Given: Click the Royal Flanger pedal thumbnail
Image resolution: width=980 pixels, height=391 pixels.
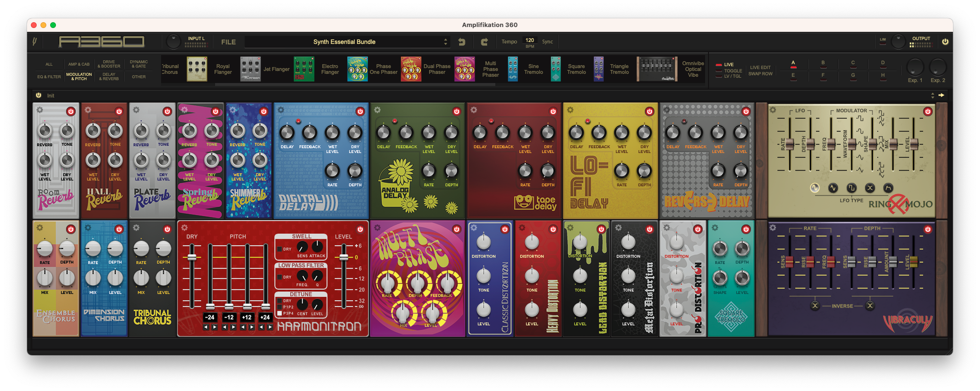Looking at the screenshot, I should coord(197,69).
